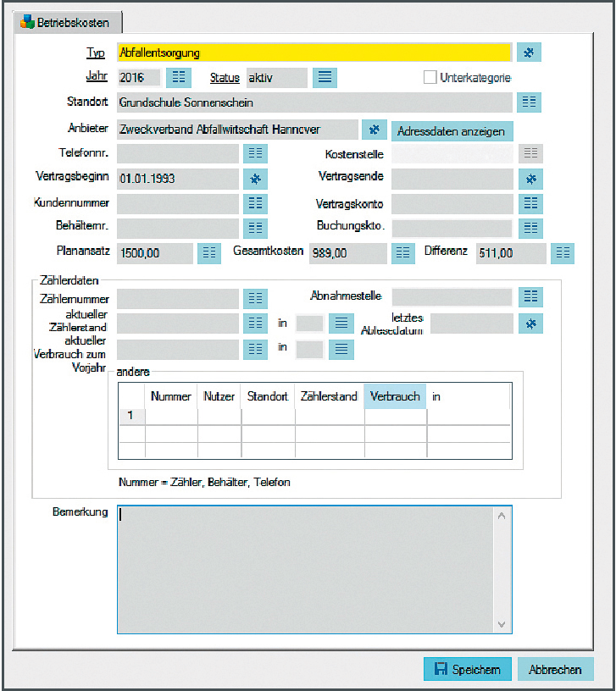Click the empty Telefonnr. input field
This screenshot has width=616, height=691.
point(178,153)
